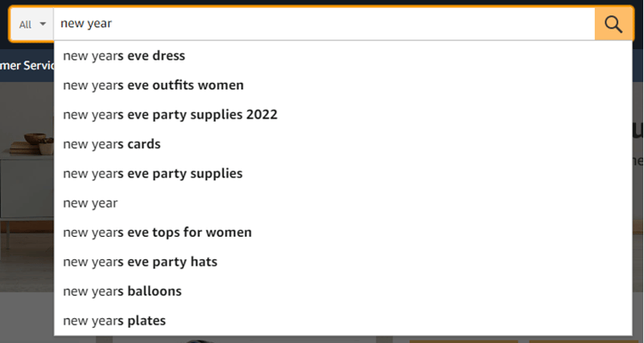Select the new years cards suggestion

[343, 144]
